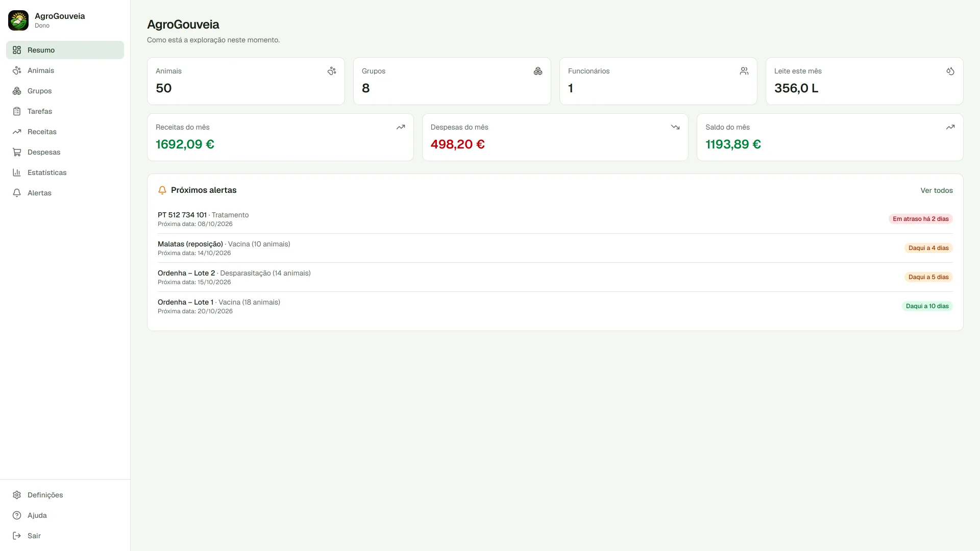Screen dimensions: 980x551
Task: Click Malatas (reposição) alert title
Action: [190, 244]
